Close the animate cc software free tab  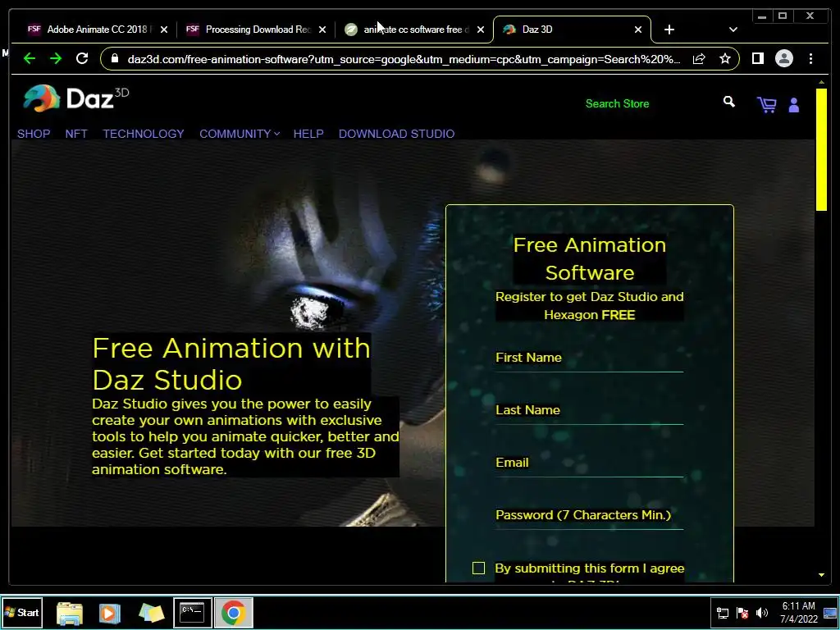point(481,30)
